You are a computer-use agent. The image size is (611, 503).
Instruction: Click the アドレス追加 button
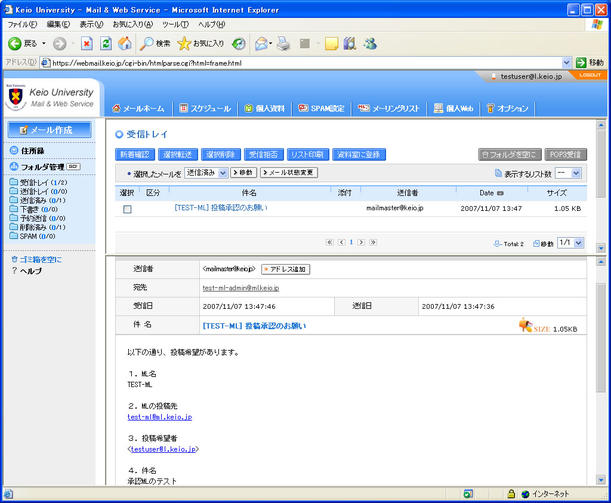286,269
